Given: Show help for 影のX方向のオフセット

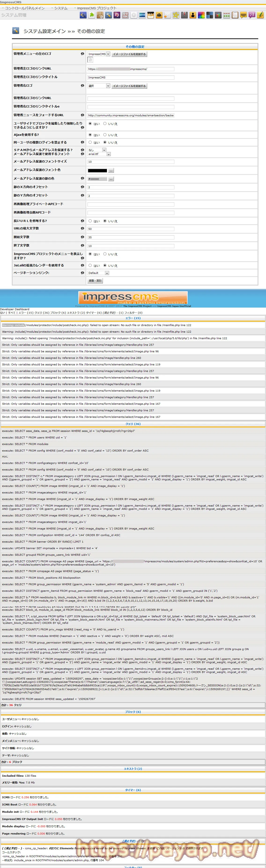Looking at the screenshot, I should 82,187.
